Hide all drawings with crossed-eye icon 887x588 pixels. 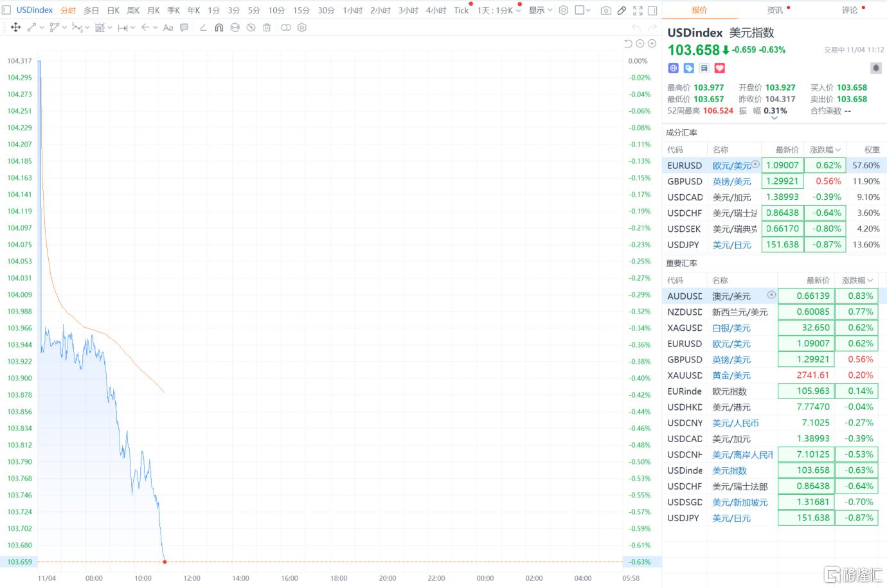point(251,28)
